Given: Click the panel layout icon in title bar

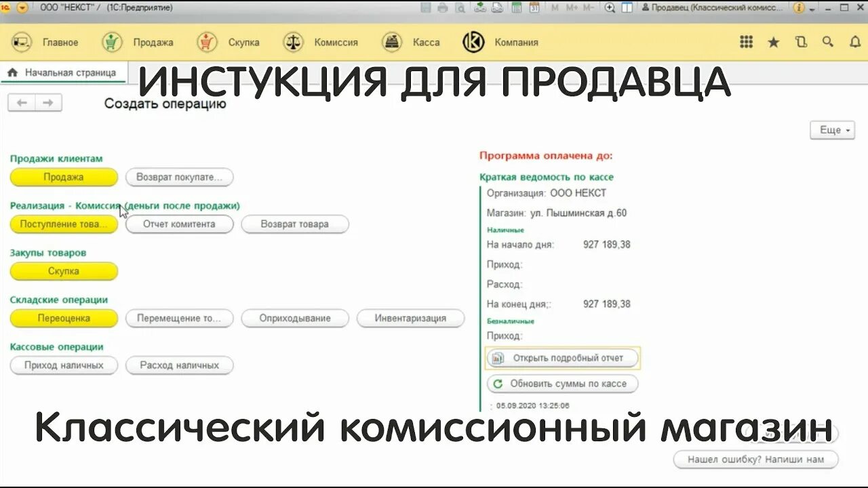Looking at the screenshot, I should coord(627,7).
